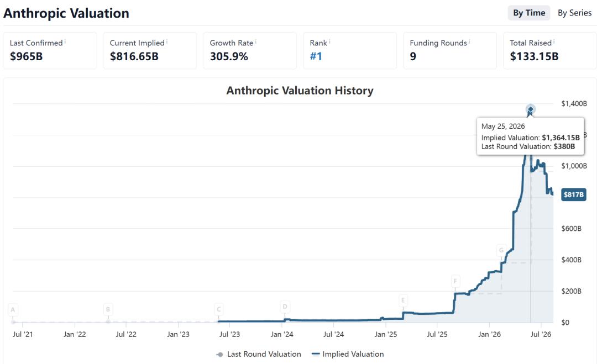Open the #1 rank link
Image resolution: width=597 pixels, height=364 pixels.
pos(316,56)
